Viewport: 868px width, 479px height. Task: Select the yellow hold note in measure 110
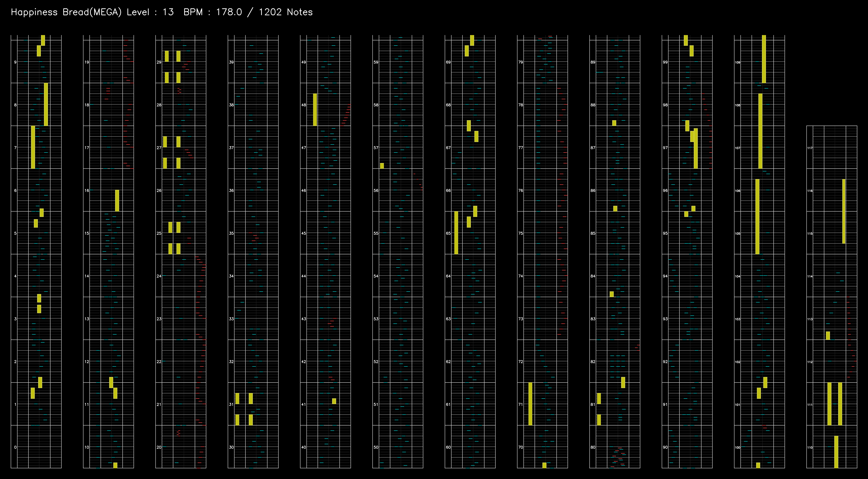tap(836, 452)
